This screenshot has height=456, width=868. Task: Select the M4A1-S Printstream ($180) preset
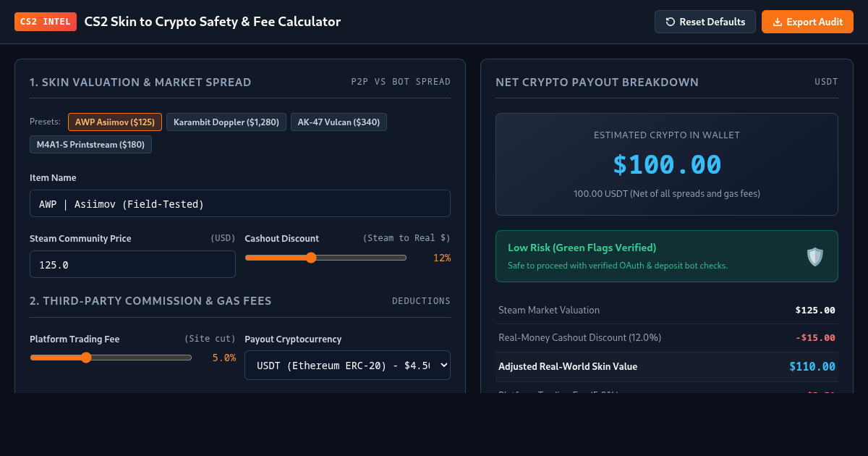tap(90, 145)
